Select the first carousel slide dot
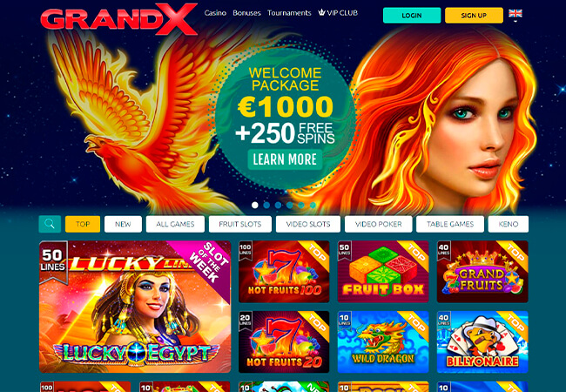 click(x=255, y=205)
